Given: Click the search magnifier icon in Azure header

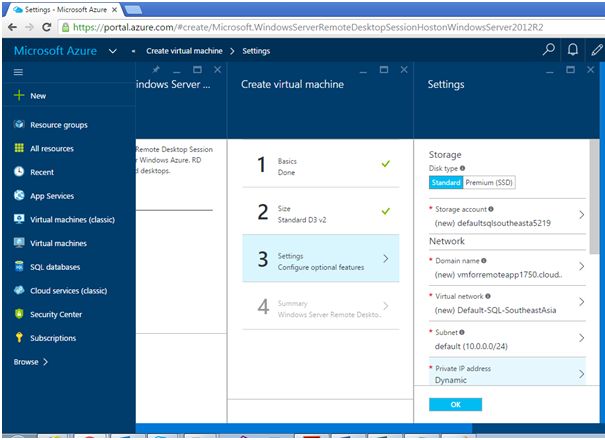Looking at the screenshot, I should click(549, 50).
